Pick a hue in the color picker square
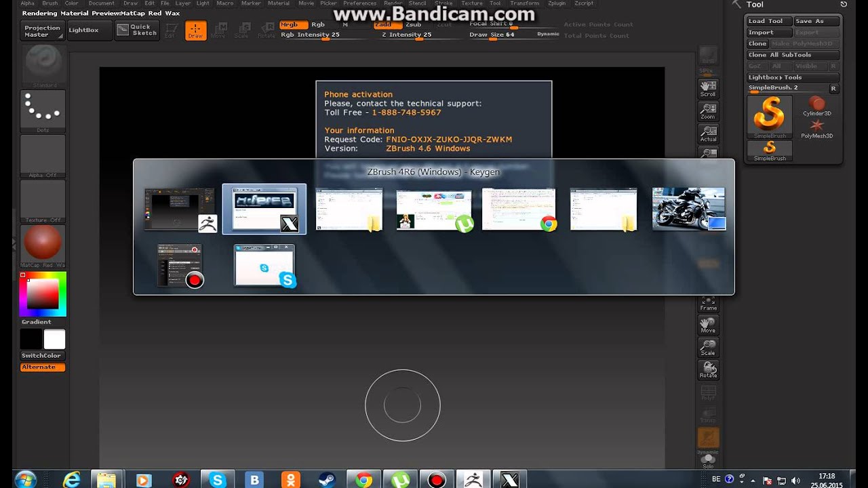The image size is (868, 488). click(x=43, y=294)
